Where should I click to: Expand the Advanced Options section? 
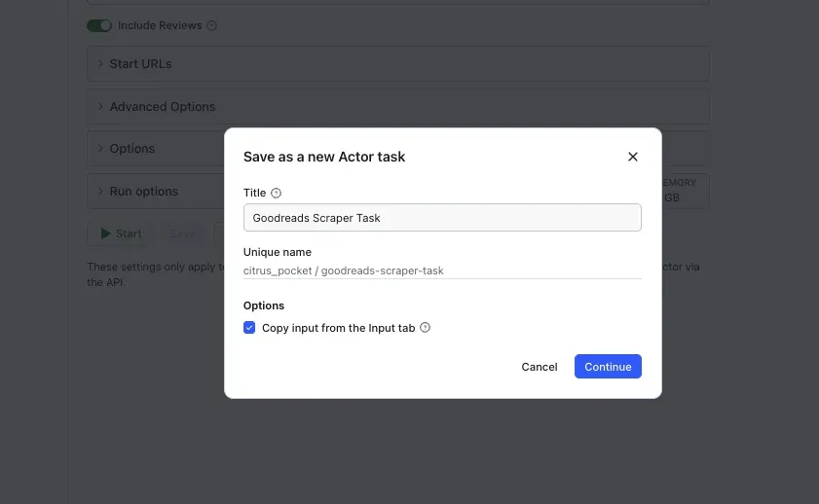(x=398, y=106)
